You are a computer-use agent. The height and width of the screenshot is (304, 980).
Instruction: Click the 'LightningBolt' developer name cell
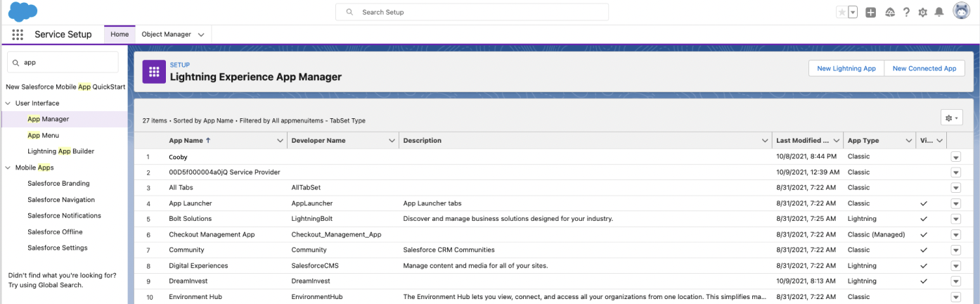(x=313, y=219)
